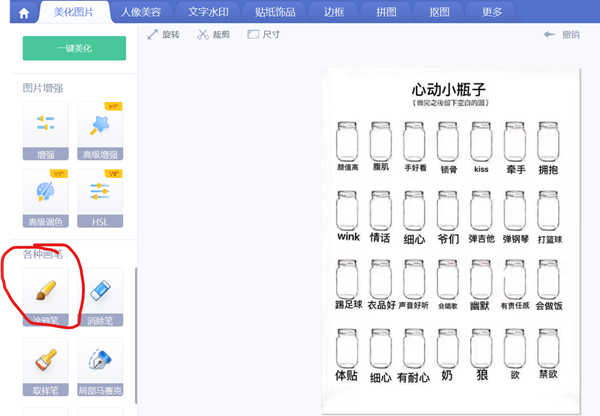
Task: Click the jar above 幽默
Action: coord(481,280)
